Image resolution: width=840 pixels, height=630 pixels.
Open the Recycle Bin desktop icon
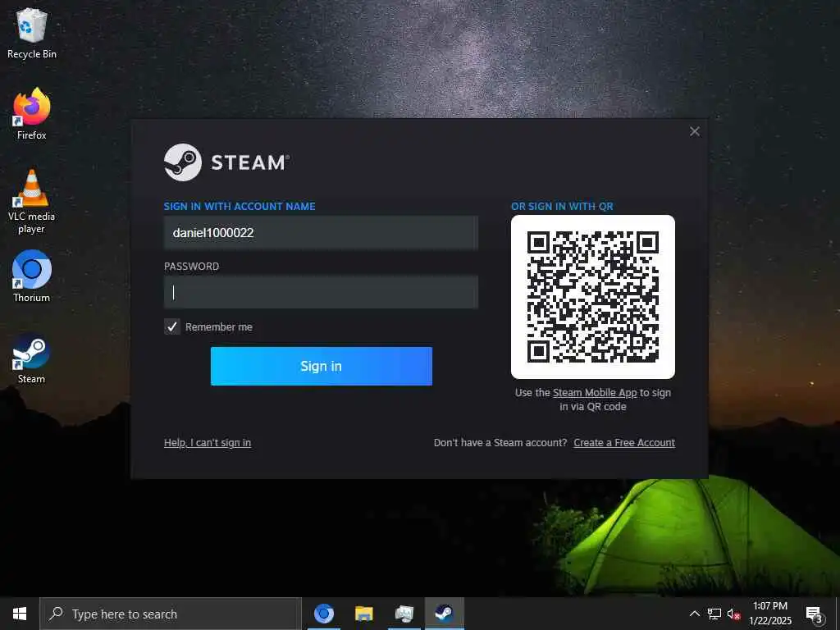(32, 33)
